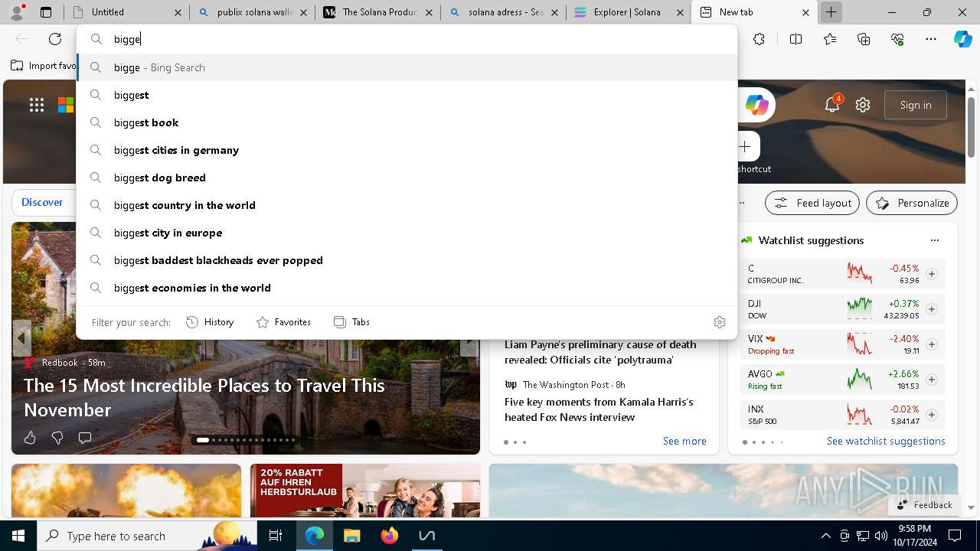Add Citigroup to watchlist
Image resolution: width=980 pixels, height=551 pixels.
[932, 274]
